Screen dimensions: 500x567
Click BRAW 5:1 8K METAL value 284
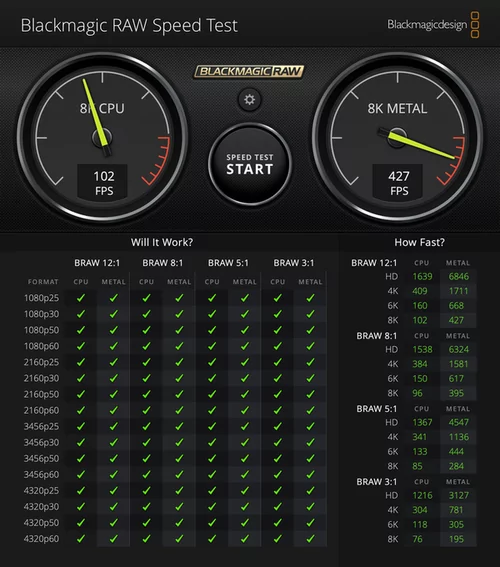(x=456, y=466)
